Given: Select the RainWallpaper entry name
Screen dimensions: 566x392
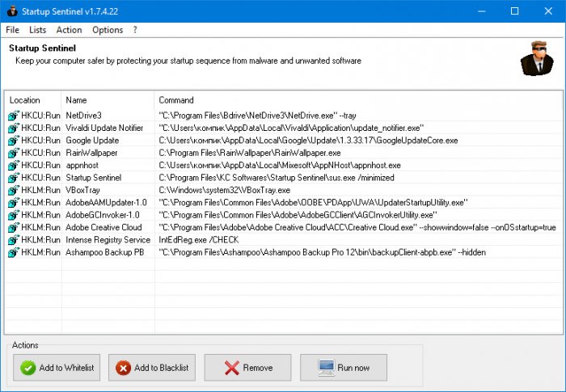Looking at the screenshot, I should [91, 153].
